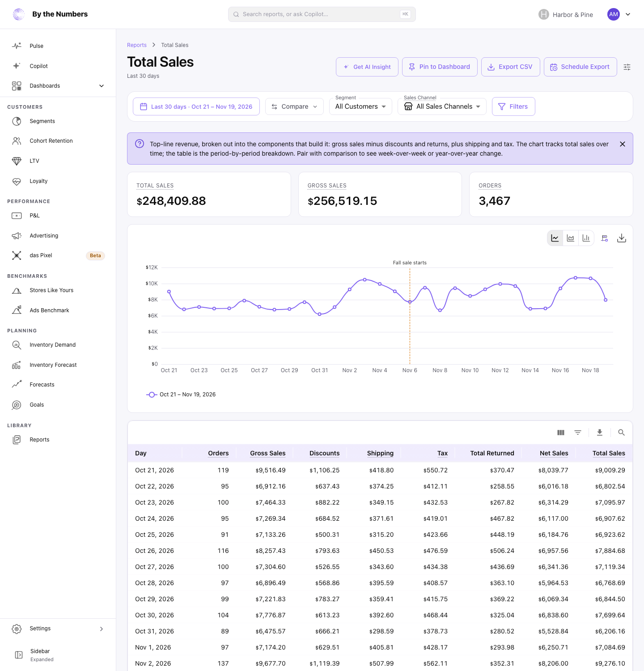The width and height of the screenshot is (644, 671).
Task: Switch to the area chart view
Action: point(571,238)
